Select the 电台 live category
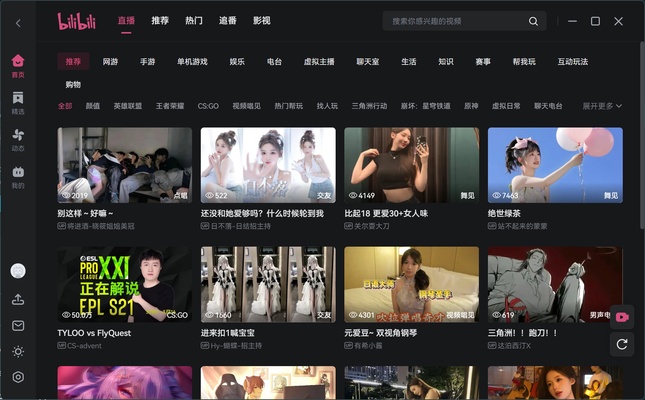Screen dimensions: 645x400 point(274,62)
